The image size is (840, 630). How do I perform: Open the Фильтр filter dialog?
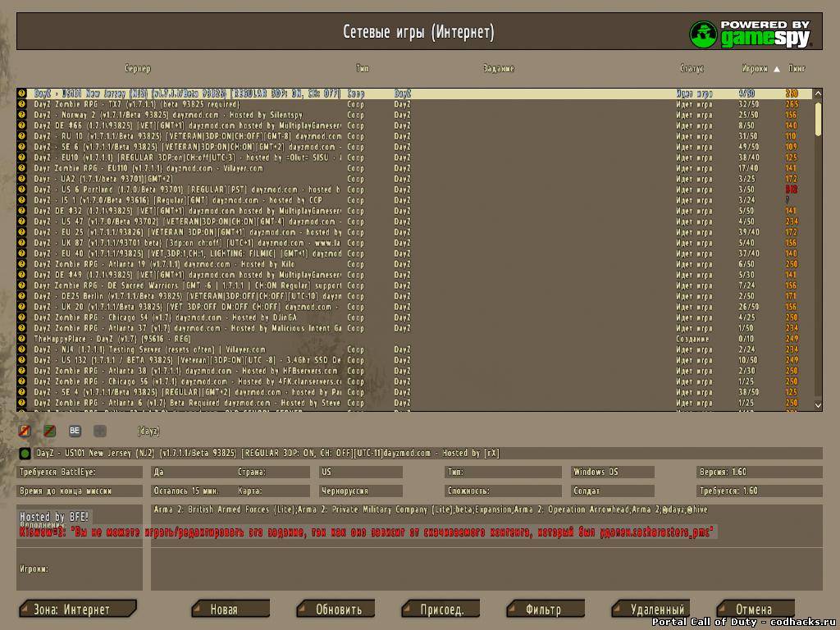[x=546, y=609]
